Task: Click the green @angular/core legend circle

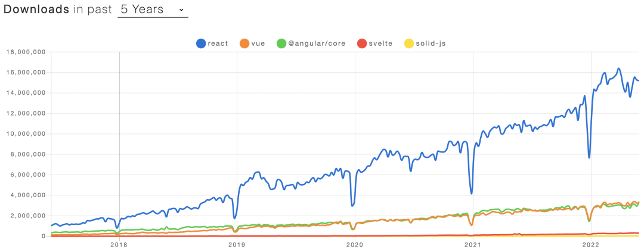Action: pyautogui.click(x=281, y=43)
